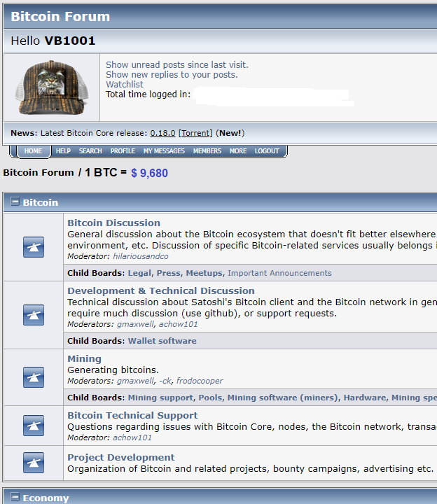Click the $ 9,680 BTC price link
Screen dimensions: 437x504
150,173
